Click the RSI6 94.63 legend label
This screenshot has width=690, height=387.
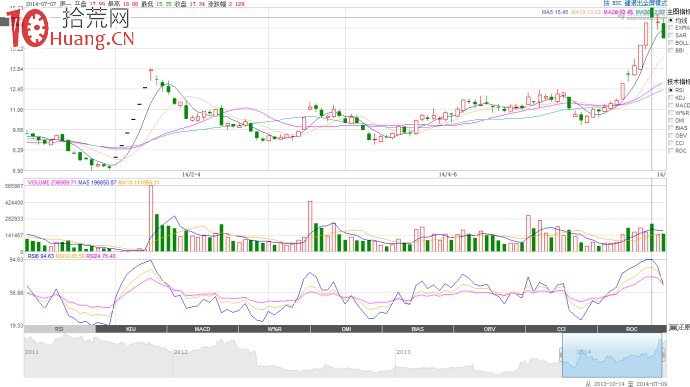pyautogui.click(x=40, y=256)
